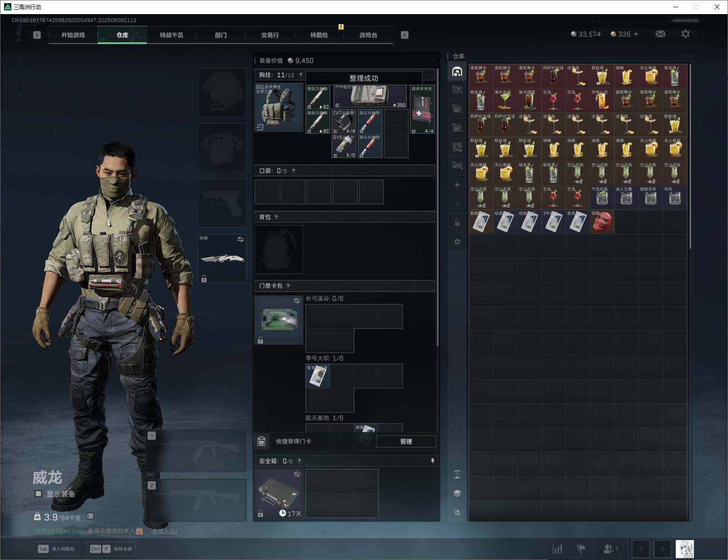The image size is (728, 560).
Task: Click the quick keycard management icon
Action: point(261,441)
